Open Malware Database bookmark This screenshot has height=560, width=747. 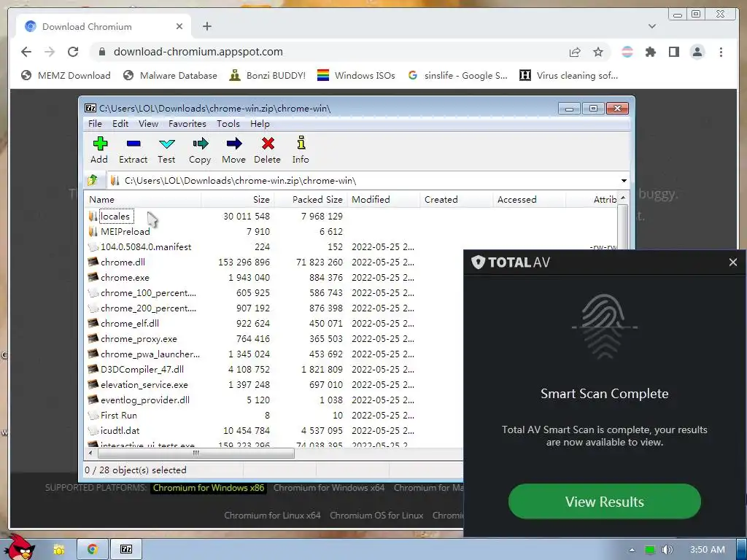[169, 76]
